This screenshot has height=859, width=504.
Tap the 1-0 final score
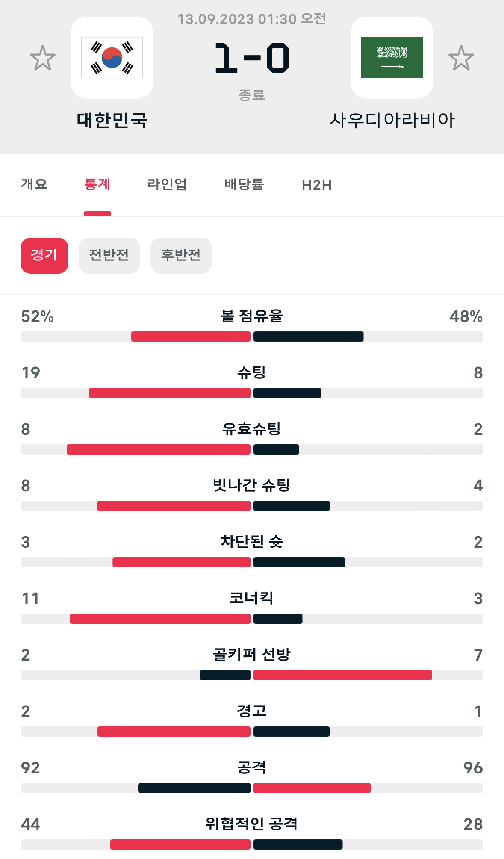(x=252, y=58)
